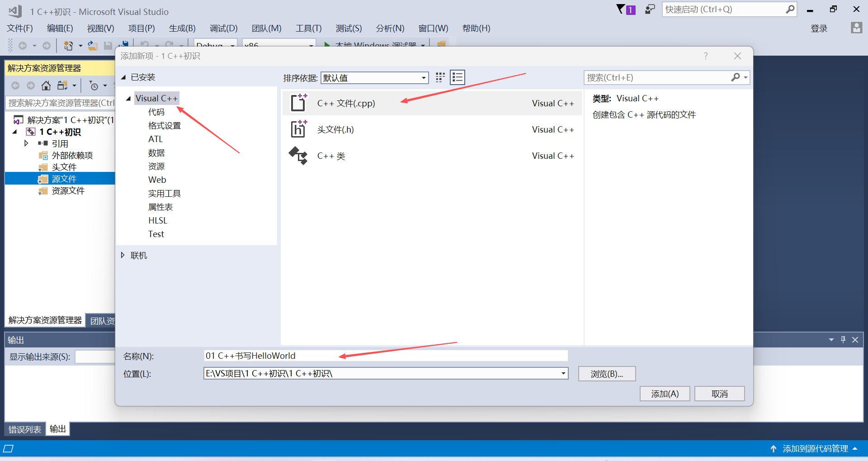Click the pending changes filter clock icon

point(94,86)
